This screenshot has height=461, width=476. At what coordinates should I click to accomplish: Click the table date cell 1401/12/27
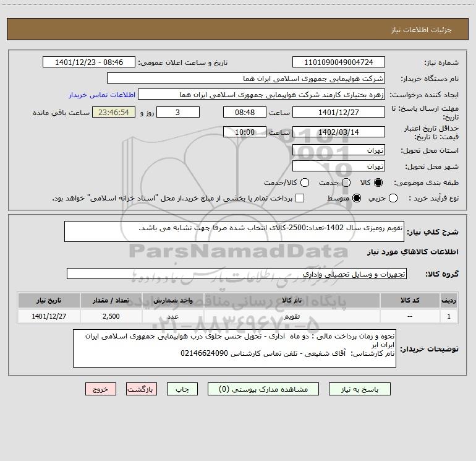pos(49,316)
